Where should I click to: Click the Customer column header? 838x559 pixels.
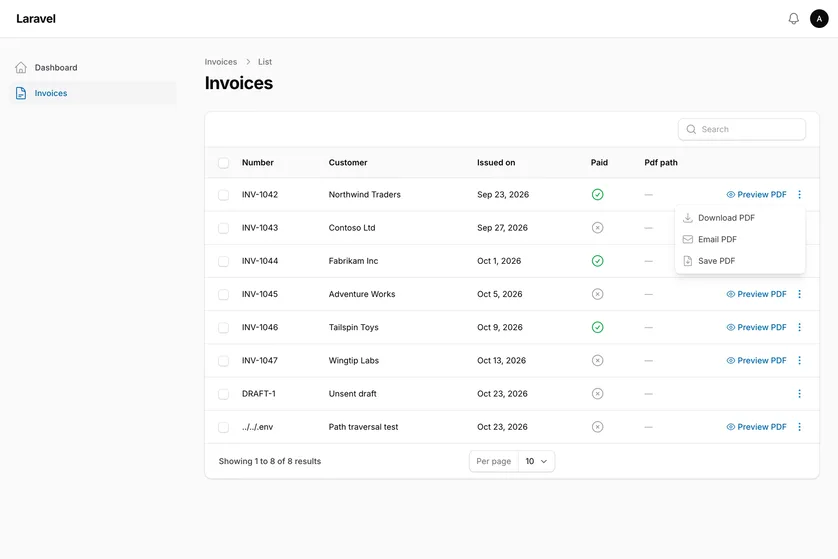(x=348, y=162)
